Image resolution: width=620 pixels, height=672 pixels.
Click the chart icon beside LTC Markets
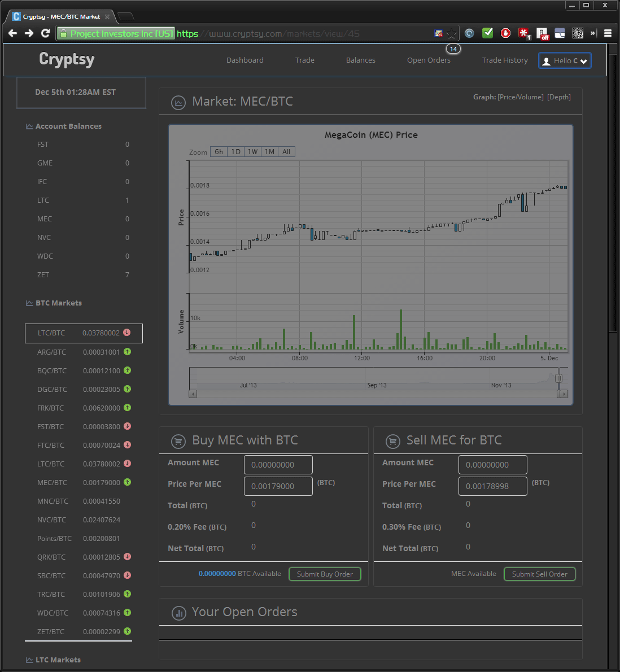(x=29, y=660)
